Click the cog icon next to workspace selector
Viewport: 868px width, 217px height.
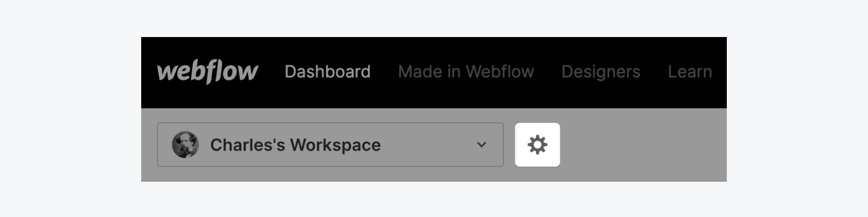click(538, 145)
